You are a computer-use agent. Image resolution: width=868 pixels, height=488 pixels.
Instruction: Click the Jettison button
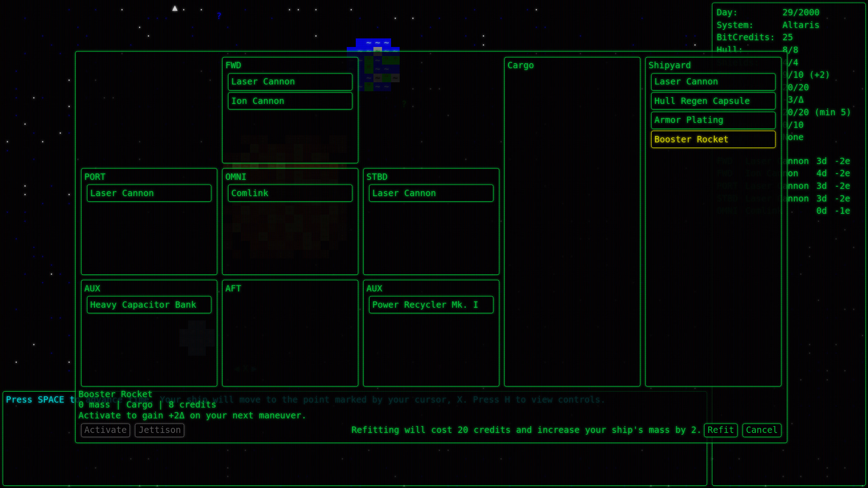(159, 430)
